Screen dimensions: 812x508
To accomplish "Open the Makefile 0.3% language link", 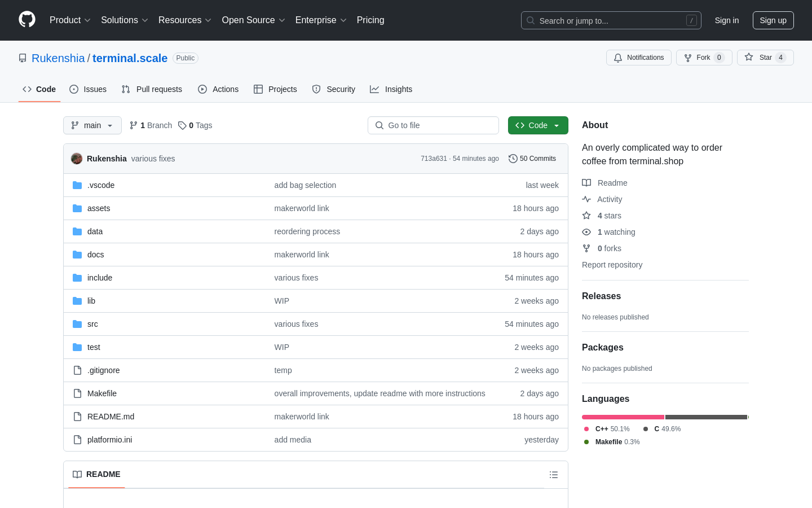I will click(612, 442).
